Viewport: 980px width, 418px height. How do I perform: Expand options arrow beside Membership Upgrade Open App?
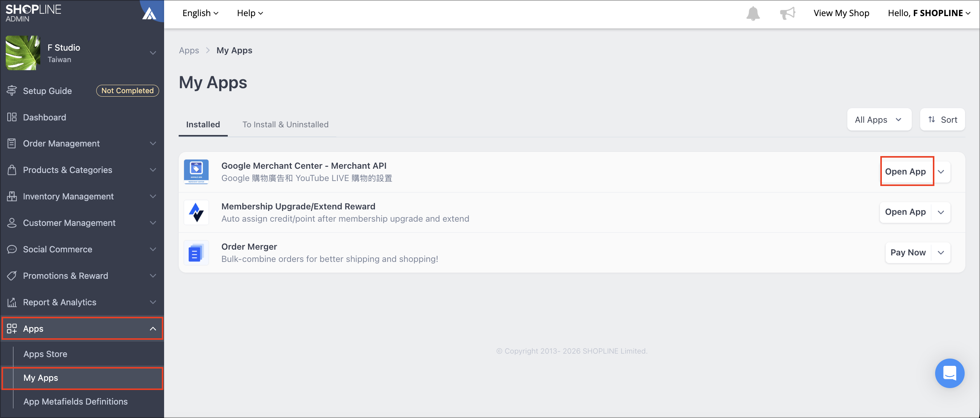(x=941, y=212)
